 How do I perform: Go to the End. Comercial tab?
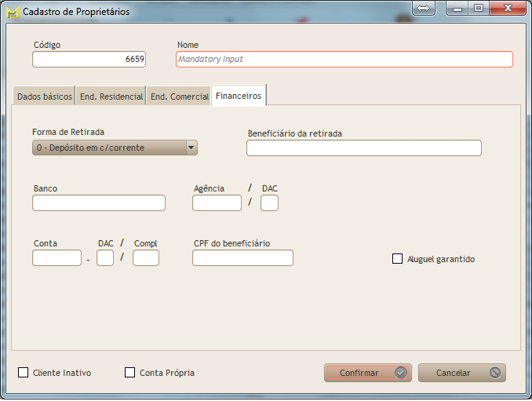click(179, 97)
